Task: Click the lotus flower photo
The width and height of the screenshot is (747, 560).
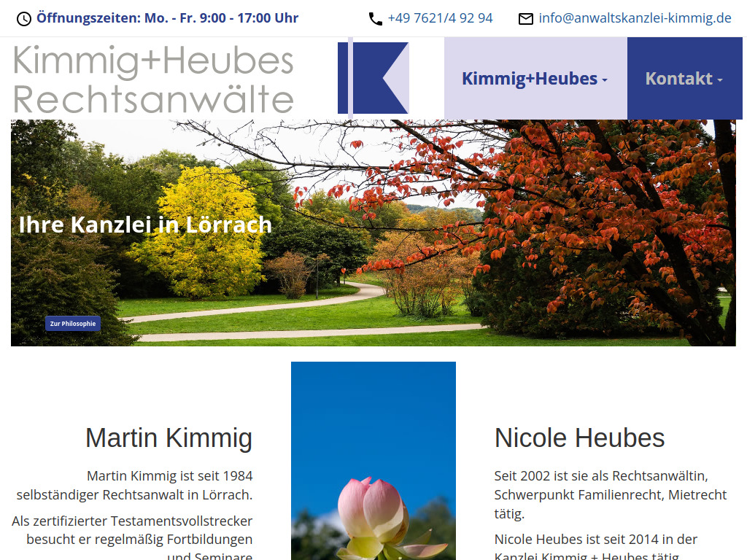Action: click(373, 461)
